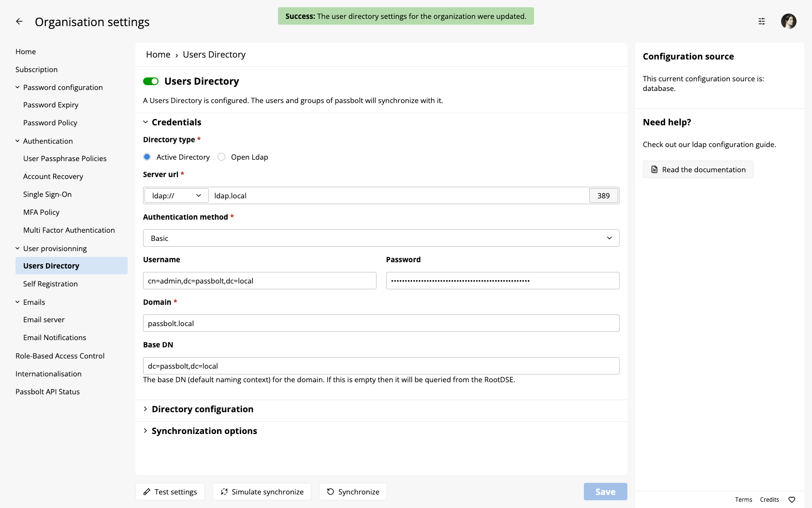Click the Save button
The image size is (812, 508).
click(606, 492)
